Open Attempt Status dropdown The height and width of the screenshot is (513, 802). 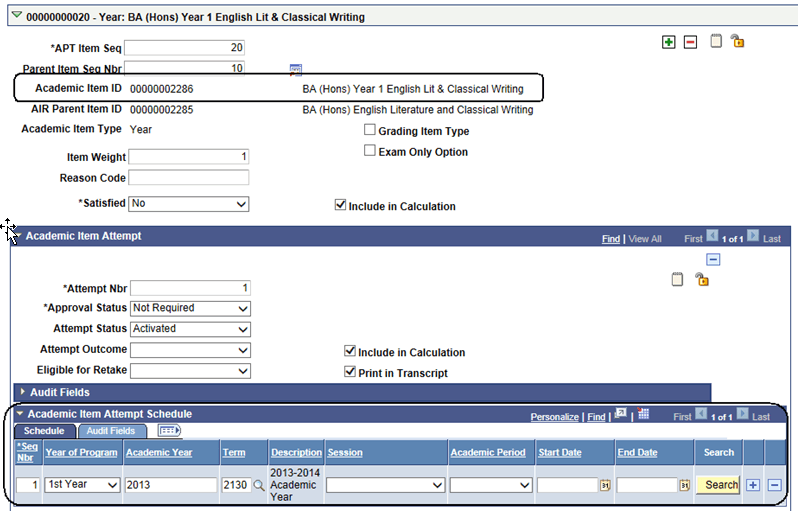point(190,329)
